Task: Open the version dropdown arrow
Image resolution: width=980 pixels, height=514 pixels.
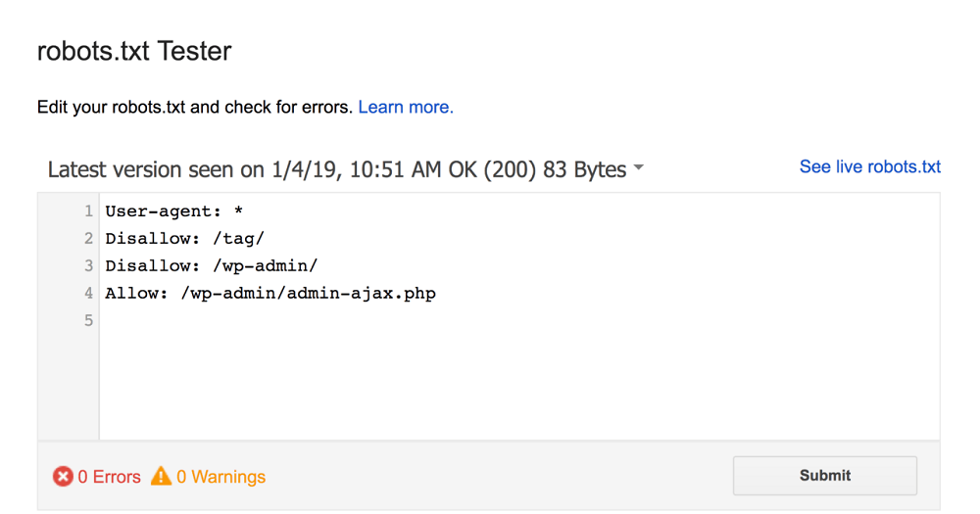Action: click(x=638, y=167)
